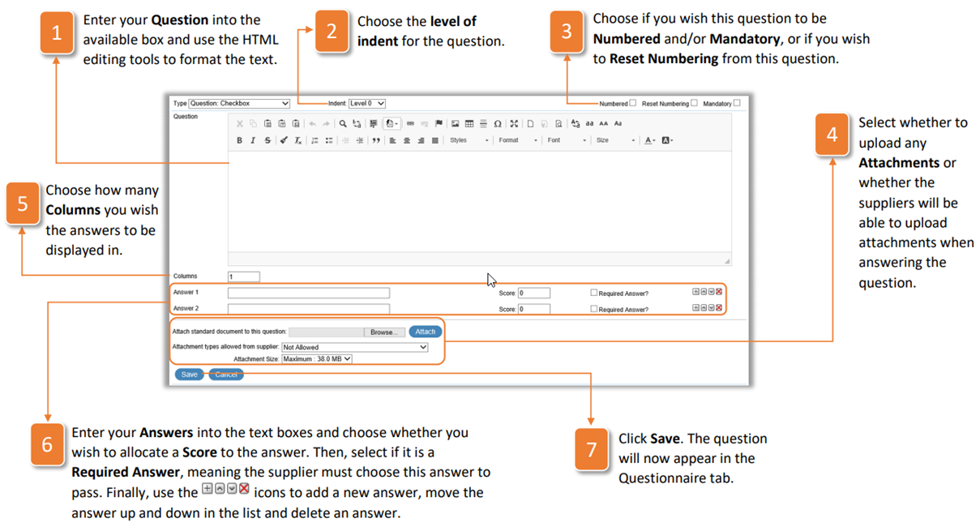Open the Format dropdown in the toolbar
Screen dimensions: 980x527
(x=516, y=139)
